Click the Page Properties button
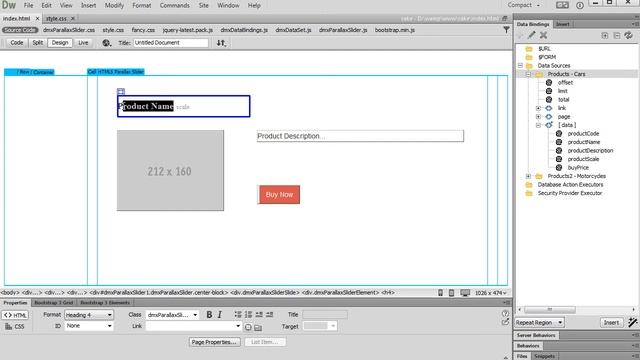This screenshot has height=360, width=640. (x=214, y=342)
